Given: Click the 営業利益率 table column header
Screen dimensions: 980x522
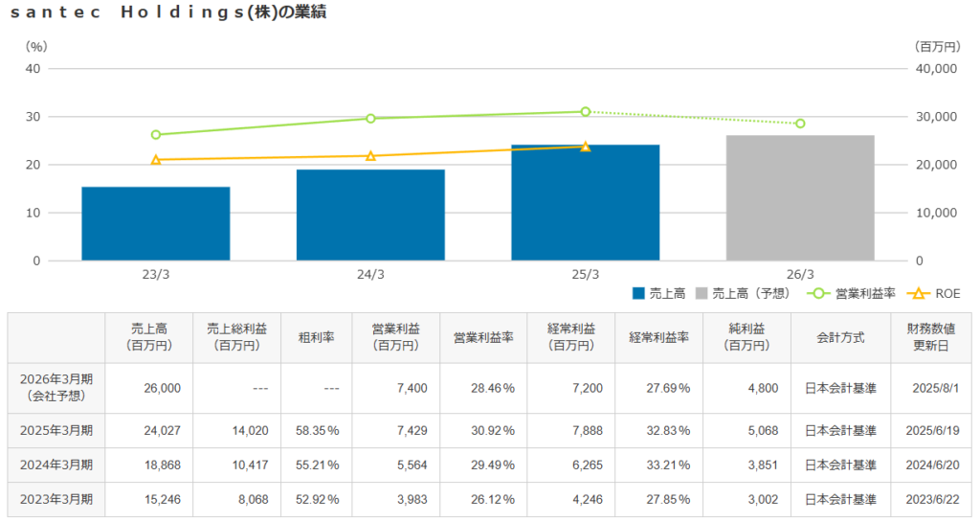Looking at the screenshot, I should pos(483,337).
